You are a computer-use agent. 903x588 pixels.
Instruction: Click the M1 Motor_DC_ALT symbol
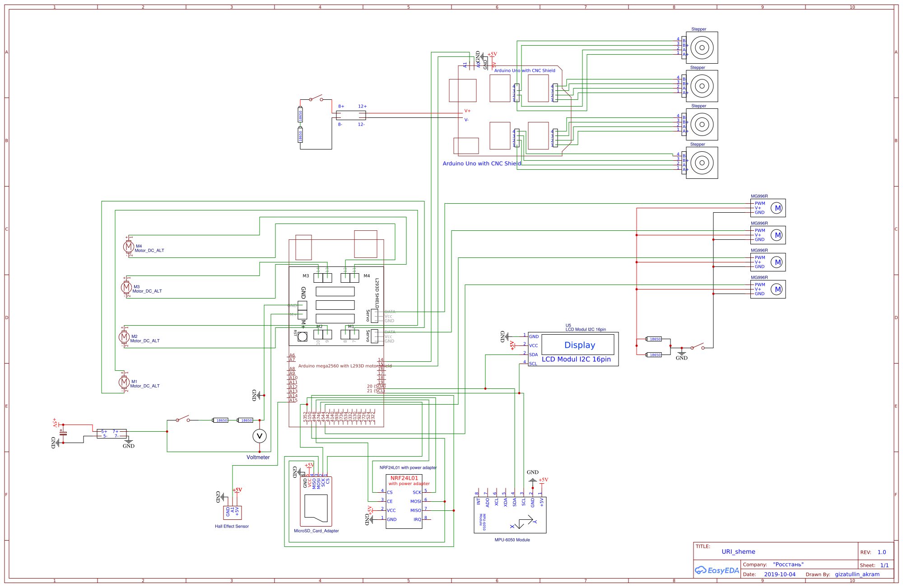124,382
